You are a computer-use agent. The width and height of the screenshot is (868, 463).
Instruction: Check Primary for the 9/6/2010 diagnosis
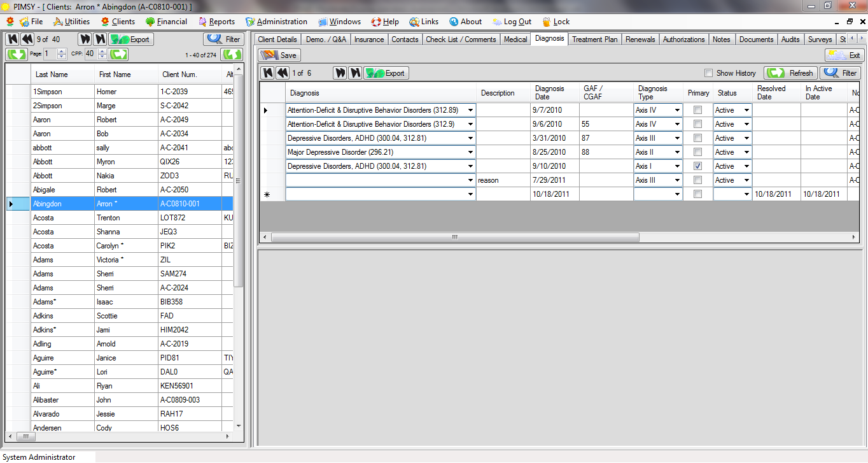pyautogui.click(x=697, y=124)
